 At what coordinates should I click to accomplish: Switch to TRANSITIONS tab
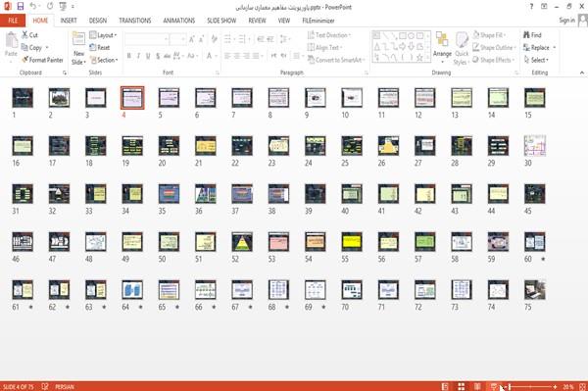coord(135,21)
